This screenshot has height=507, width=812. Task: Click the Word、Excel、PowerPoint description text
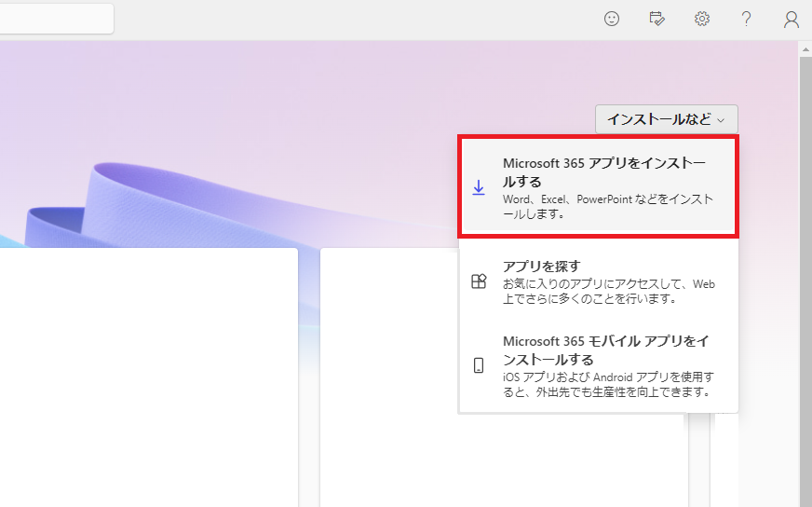click(608, 206)
